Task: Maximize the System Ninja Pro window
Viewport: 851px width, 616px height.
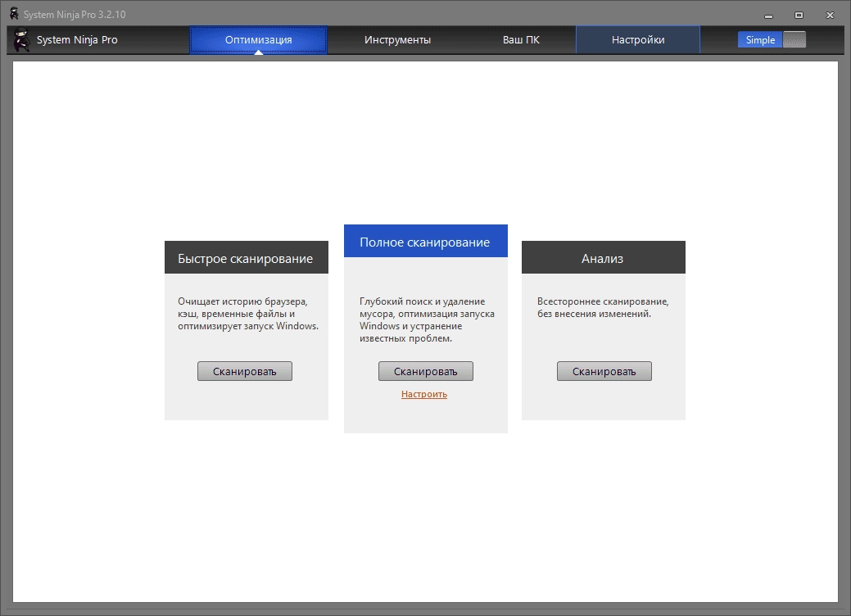Action: pos(799,16)
